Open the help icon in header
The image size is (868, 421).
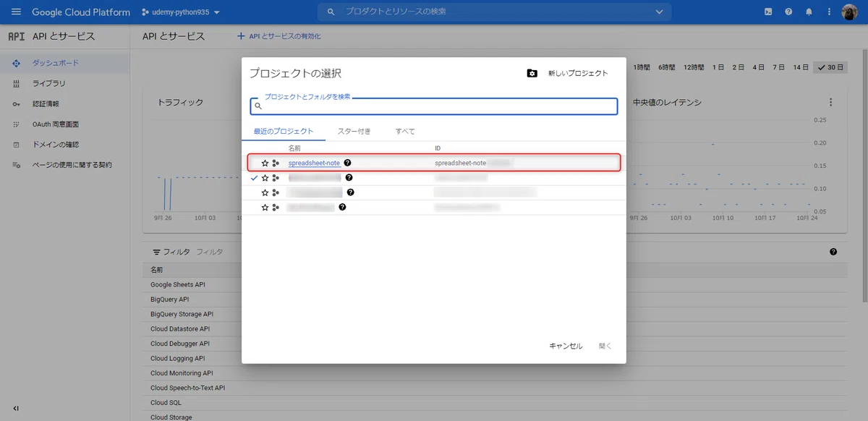click(x=788, y=12)
